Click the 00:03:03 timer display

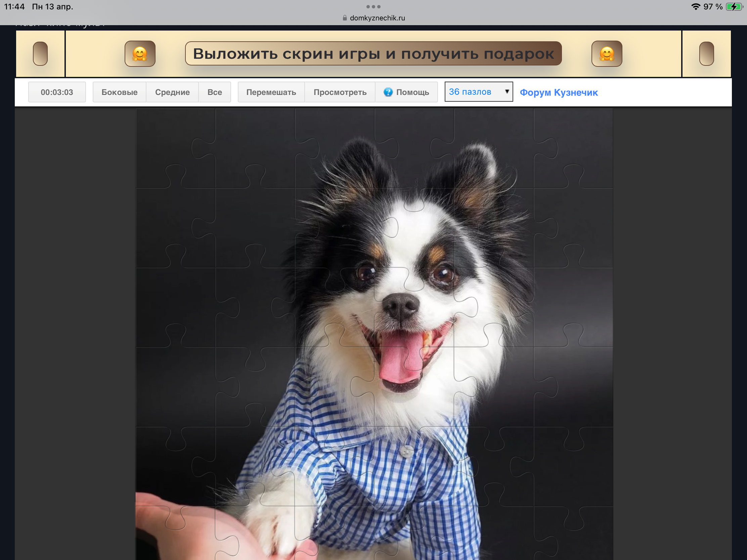(57, 92)
